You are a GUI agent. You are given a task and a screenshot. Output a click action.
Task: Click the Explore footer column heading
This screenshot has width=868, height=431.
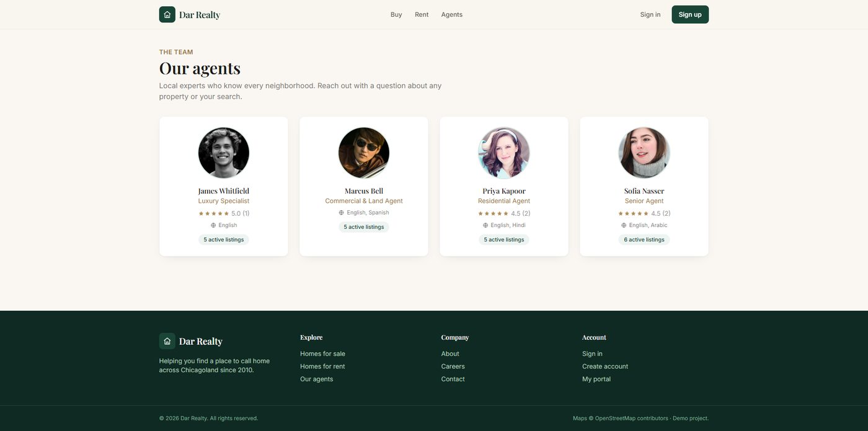[311, 337]
